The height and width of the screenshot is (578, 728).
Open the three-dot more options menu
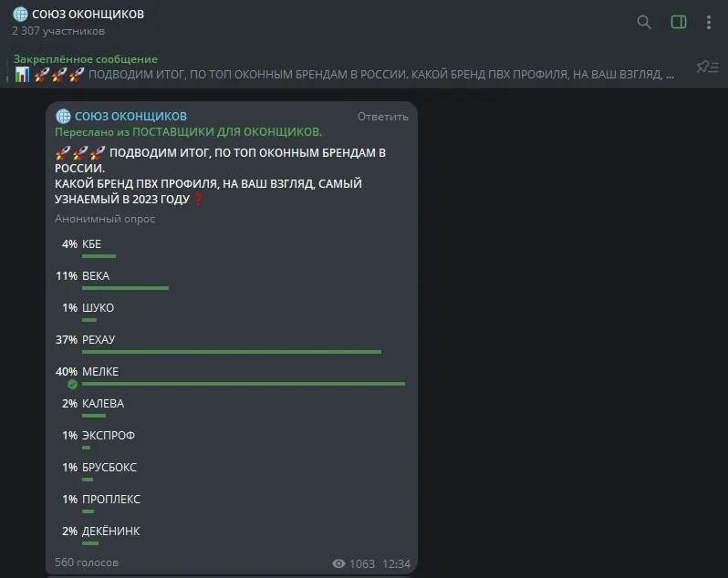tap(709, 22)
